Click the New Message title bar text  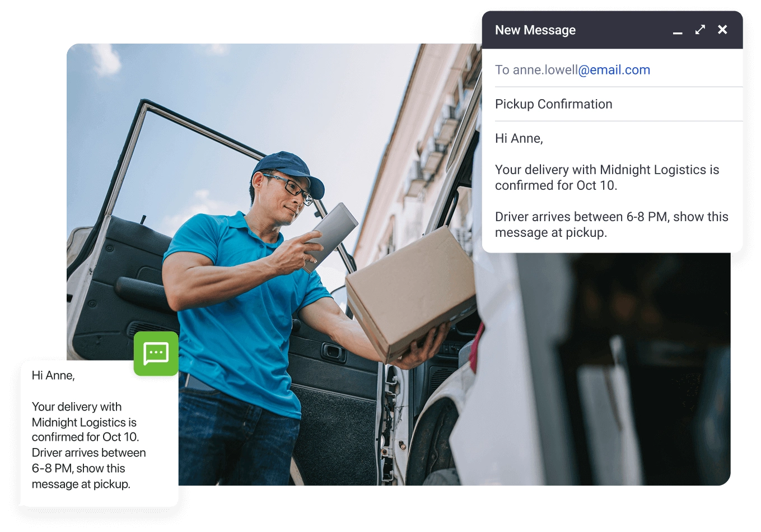pyautogui.click(x=535, y=30)
